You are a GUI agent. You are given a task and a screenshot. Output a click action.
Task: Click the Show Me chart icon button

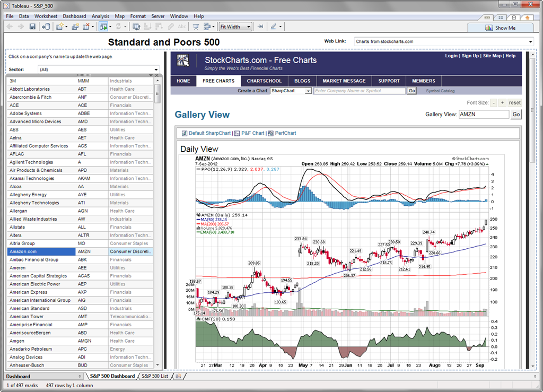point(500,28)
